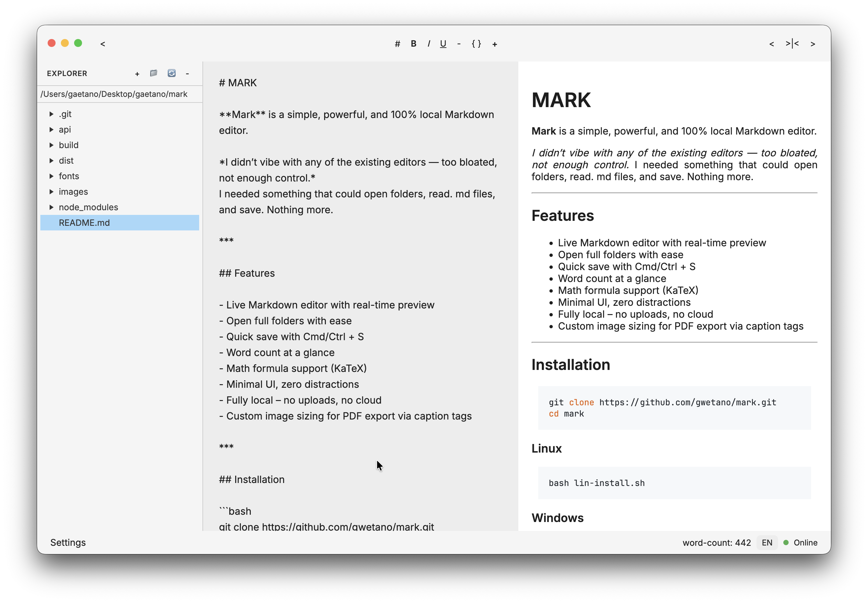Click 'Math formula support (KaTeX)' preview bullet
The image size is (868, 603).
coord(628,290)
